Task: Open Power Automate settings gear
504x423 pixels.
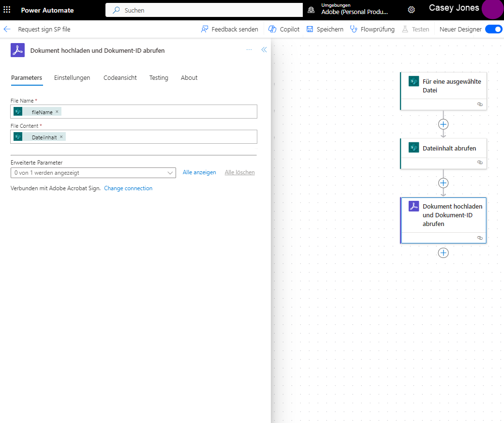Action: [411, 10]
